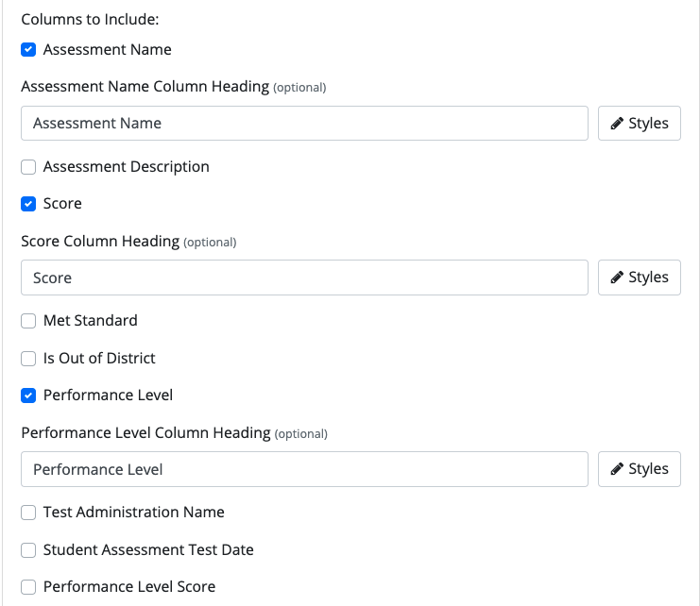
Task: Tick the Met Standard checkbox
Action: [x=28, y=321]
